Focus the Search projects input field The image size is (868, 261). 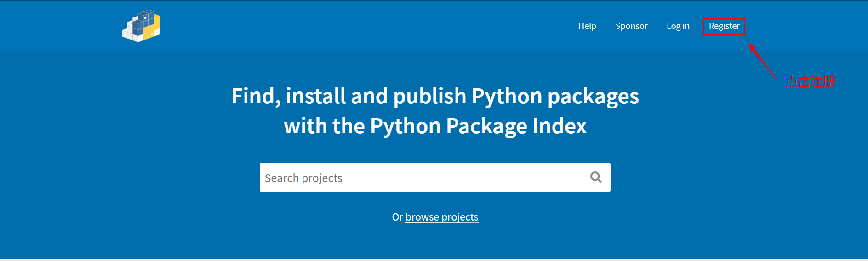(x=435, y=177)
